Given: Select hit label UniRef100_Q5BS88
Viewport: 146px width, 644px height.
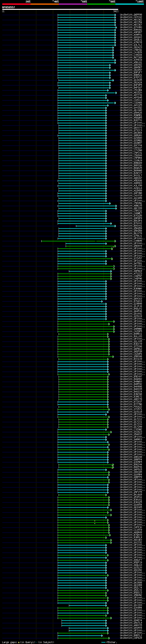Looking at the screenshot, I should [x=131, y=357].
